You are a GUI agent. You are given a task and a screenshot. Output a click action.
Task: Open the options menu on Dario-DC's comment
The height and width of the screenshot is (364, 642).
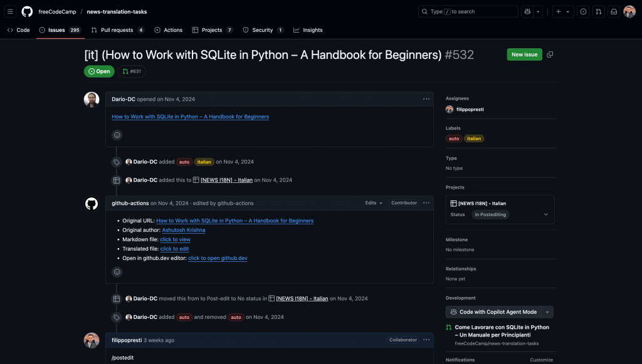coord(426,99)
